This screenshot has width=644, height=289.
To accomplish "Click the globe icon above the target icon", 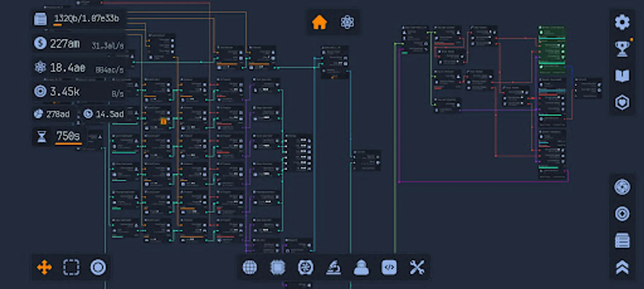I will coord(622,187).
